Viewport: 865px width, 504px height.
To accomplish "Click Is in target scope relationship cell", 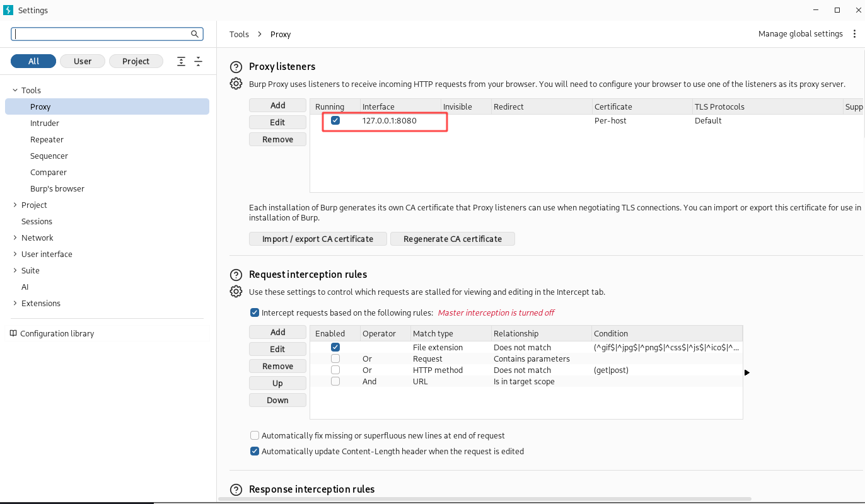I will (x=541, y=381).
